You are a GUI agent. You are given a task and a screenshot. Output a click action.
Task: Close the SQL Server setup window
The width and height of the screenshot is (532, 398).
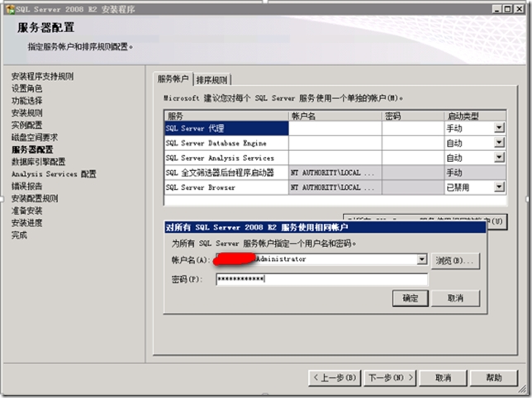[x=519, y=9]
